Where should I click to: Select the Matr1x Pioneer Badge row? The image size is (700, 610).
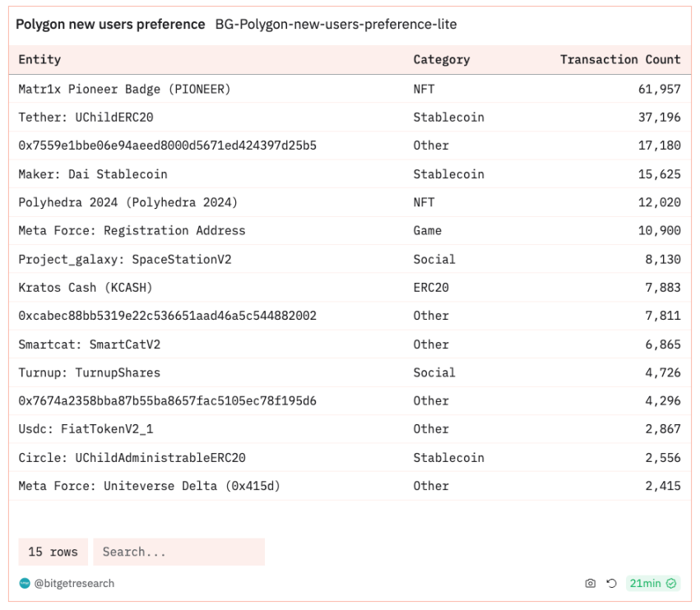pos(124,89)
